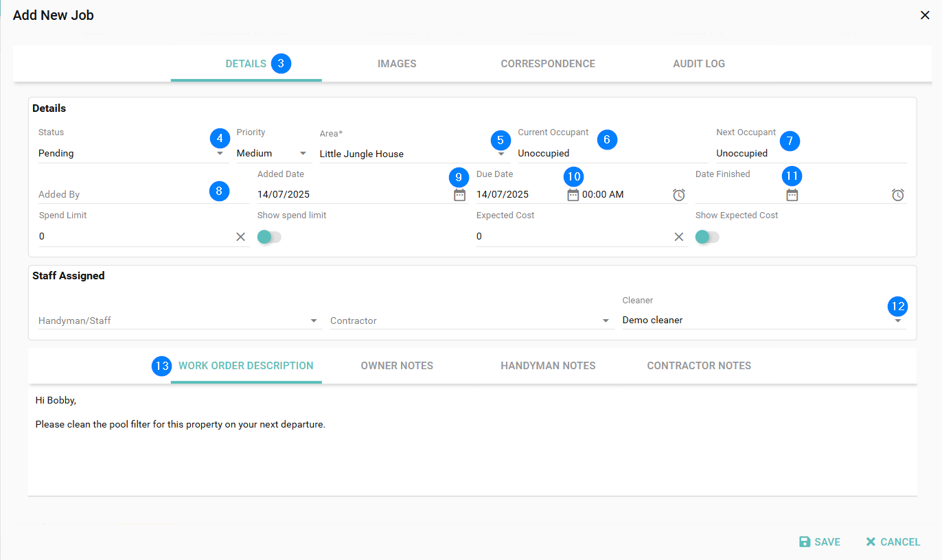Open the Due Date time clock picker
This screenshot has width=942, height=560.
click(x=678, y=195)
